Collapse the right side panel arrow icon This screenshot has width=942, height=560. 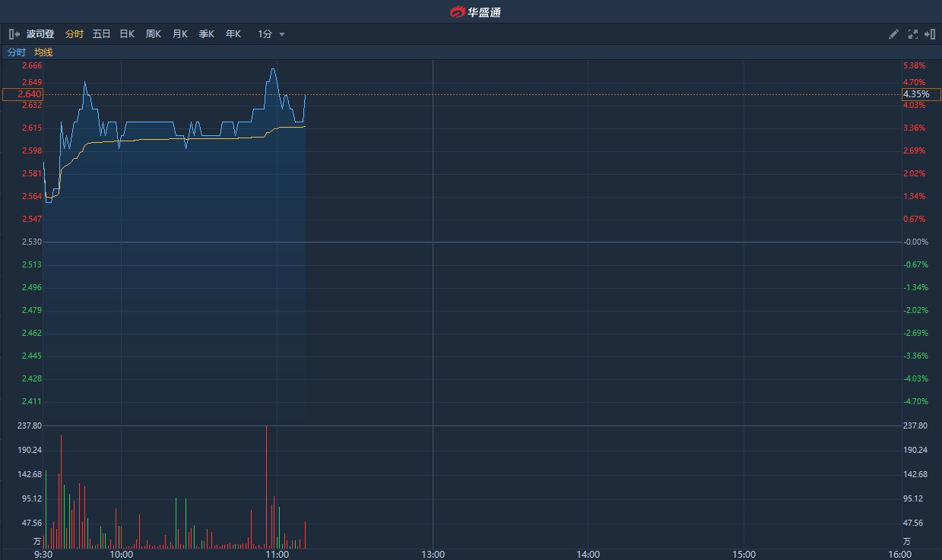(x=929, y=34)
